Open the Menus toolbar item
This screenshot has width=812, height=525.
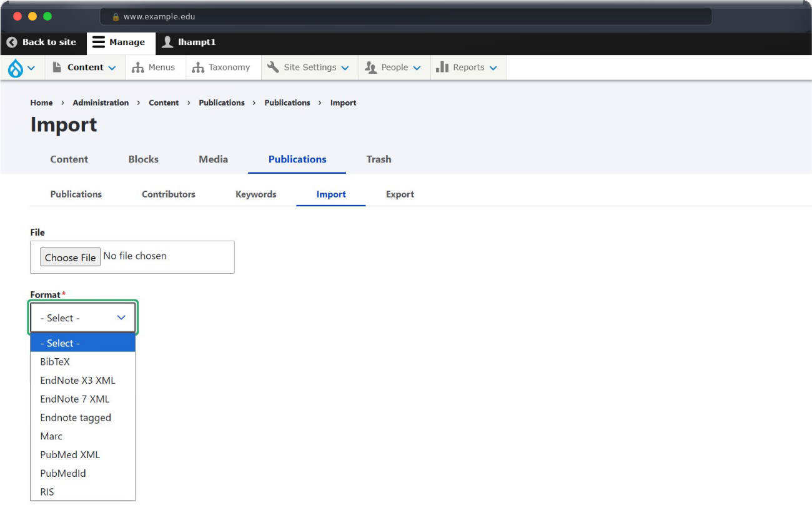tap(156, 67)
